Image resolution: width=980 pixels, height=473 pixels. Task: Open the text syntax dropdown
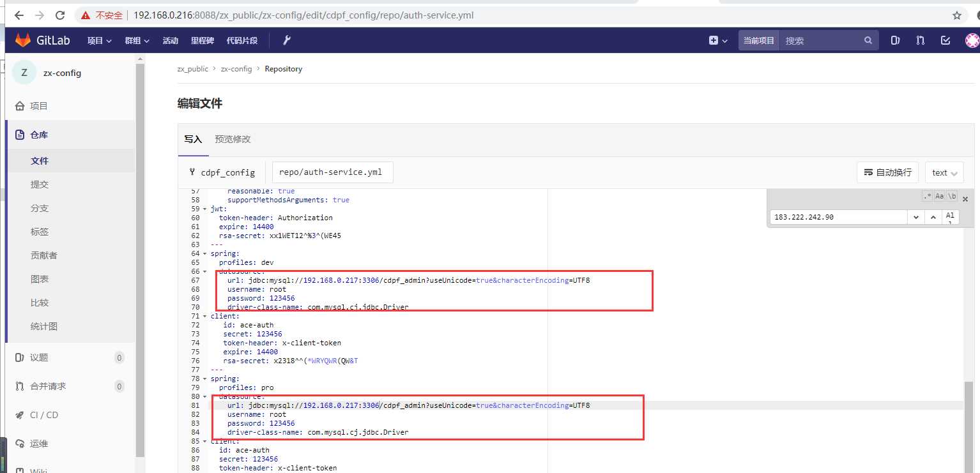[944, 172]
